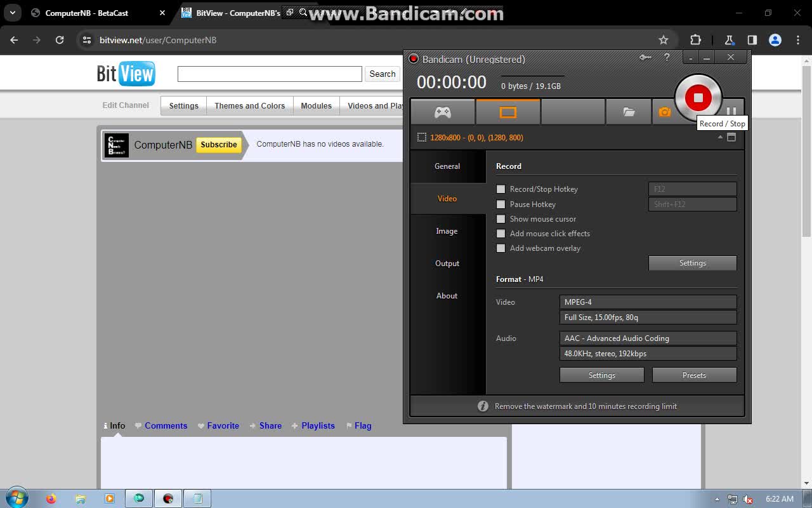
Task: Click the Flag link below the player
Action: tap(358, 426)
